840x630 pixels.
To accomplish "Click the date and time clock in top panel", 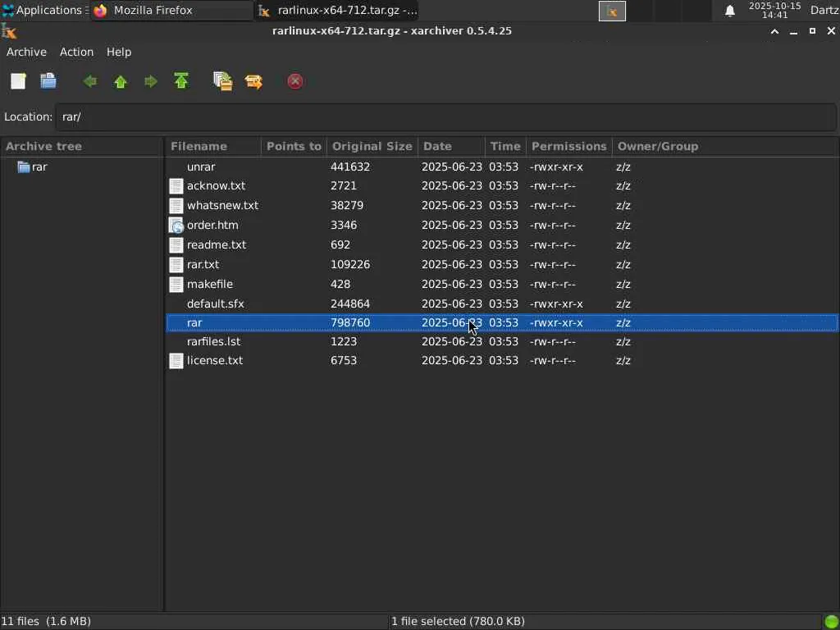I will [x=774, y=10].
